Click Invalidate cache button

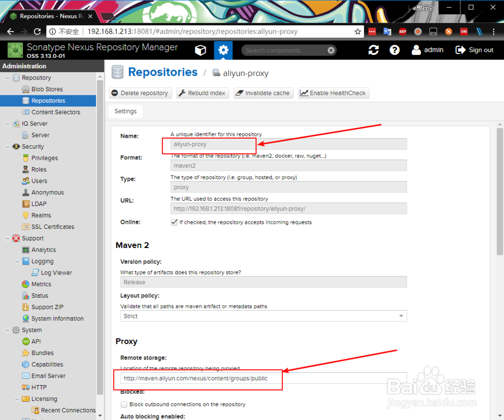[263, 93]
